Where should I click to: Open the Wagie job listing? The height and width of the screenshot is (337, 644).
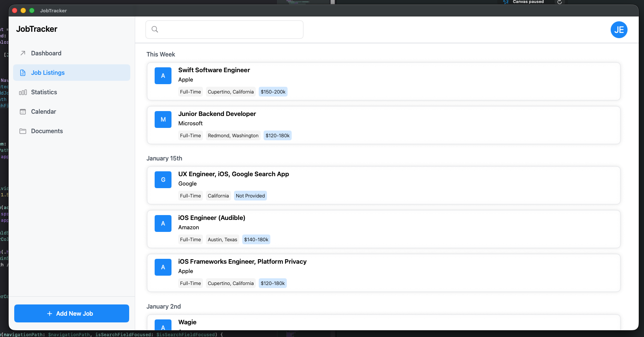click(x=384, y=322)
